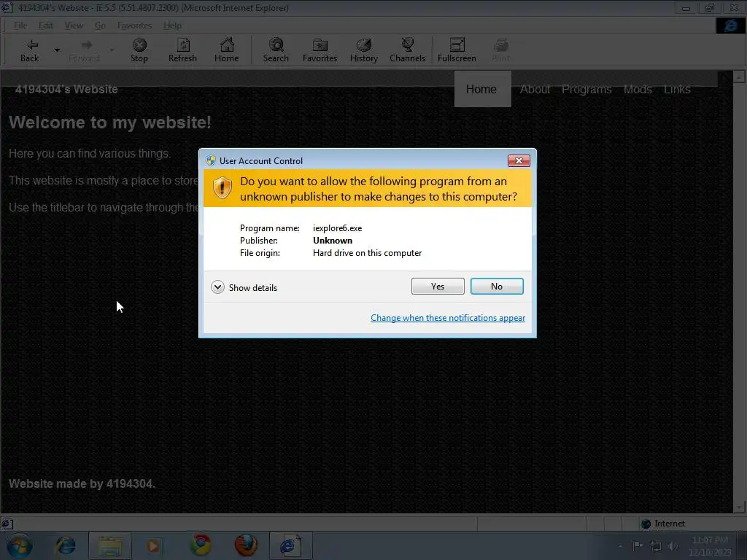Open the Back history dropdown arrow

(x=57, y=50)
